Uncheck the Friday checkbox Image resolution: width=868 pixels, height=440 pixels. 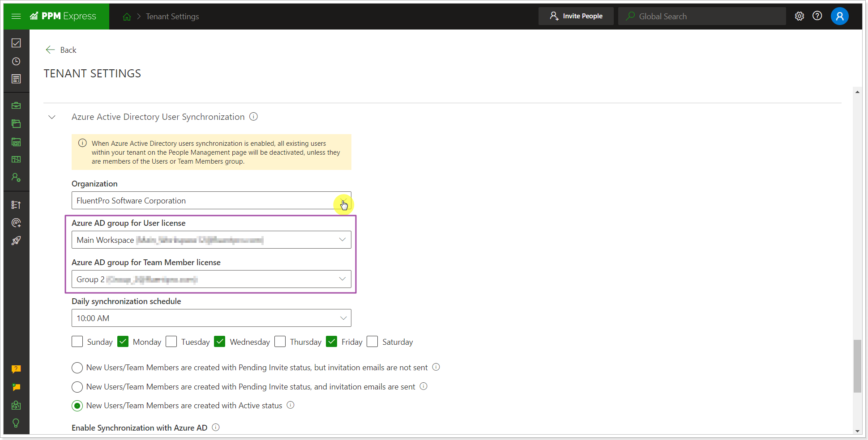[x=331, y=342]
